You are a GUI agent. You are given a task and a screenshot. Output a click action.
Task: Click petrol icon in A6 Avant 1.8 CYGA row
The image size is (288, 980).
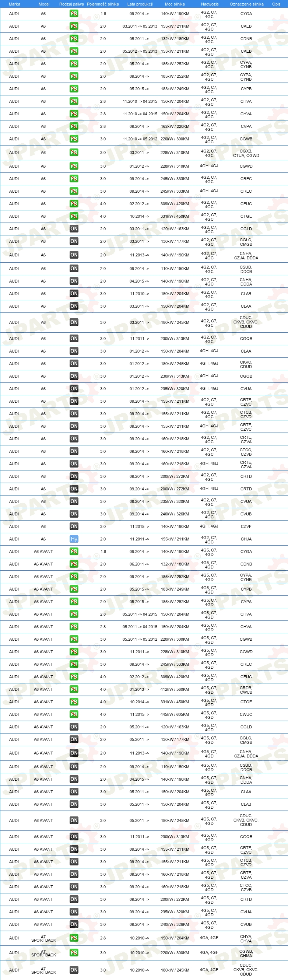coord(74,552)
